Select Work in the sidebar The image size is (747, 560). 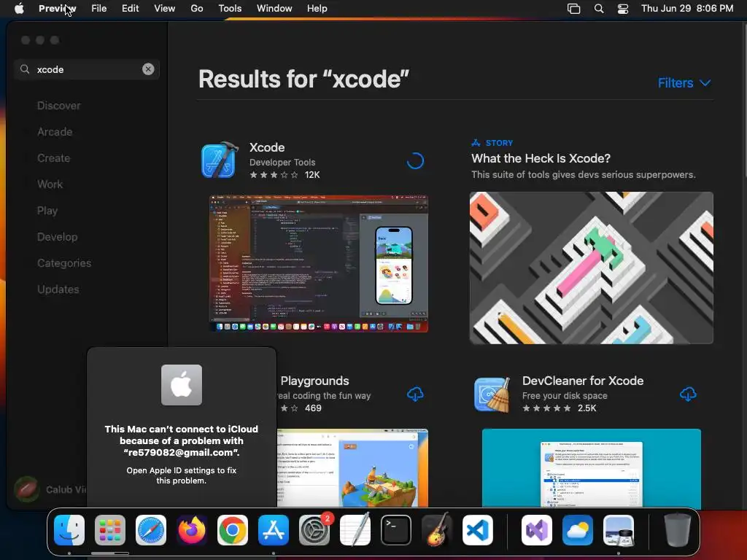[x=50, y=184]
